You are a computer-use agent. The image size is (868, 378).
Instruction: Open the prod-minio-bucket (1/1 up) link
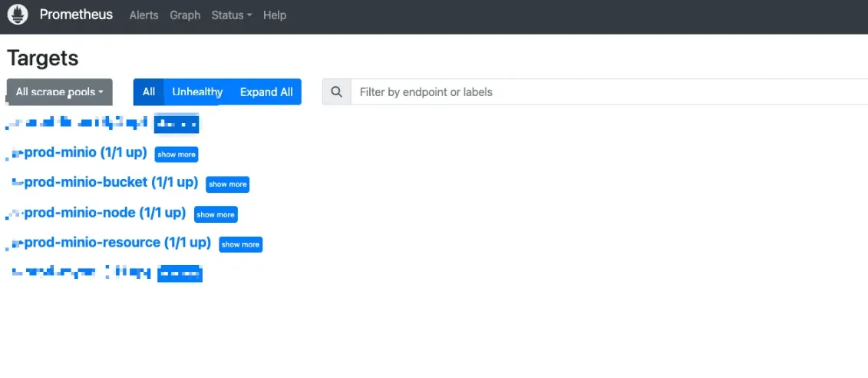[111, 183]
